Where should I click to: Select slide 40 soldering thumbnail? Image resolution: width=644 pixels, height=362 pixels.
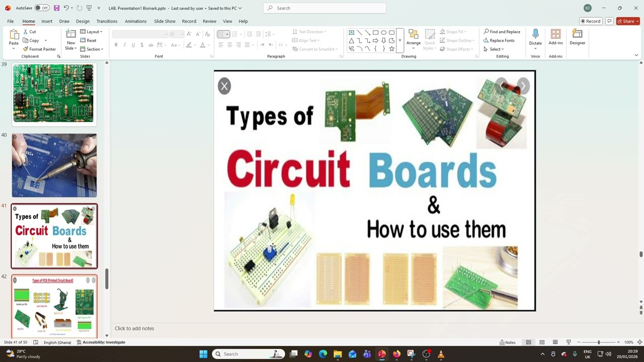pyautogui.click(x=54, y=165)
